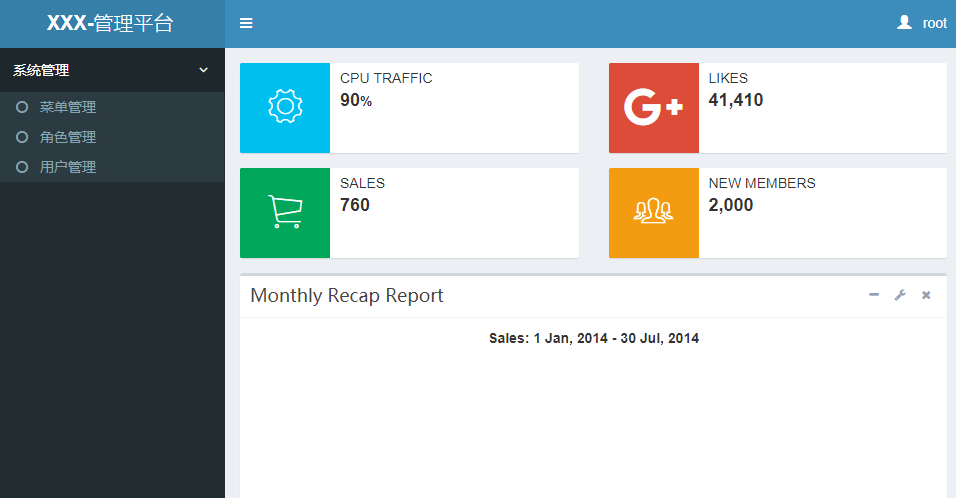Collapse the 系统管理 menu chevron
Image resolution: width=956 pixels, height=498 pixels.
click(x=204, y=70)
